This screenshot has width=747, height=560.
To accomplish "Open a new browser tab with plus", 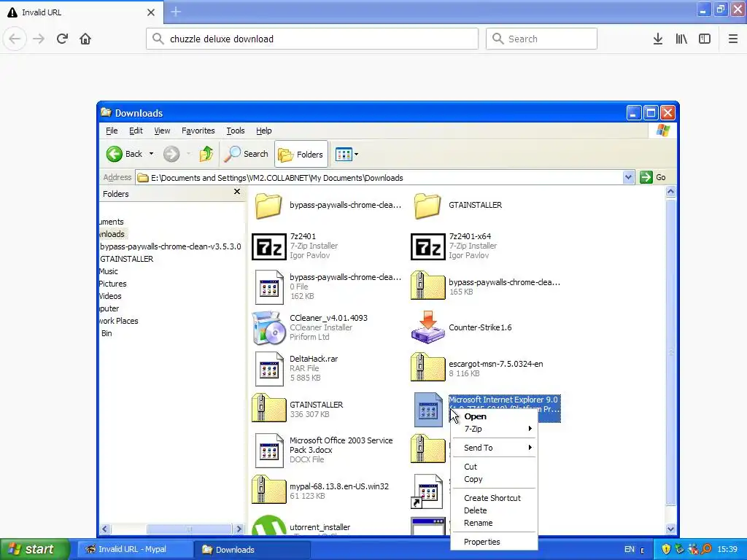I will click(x=176, y=12).
